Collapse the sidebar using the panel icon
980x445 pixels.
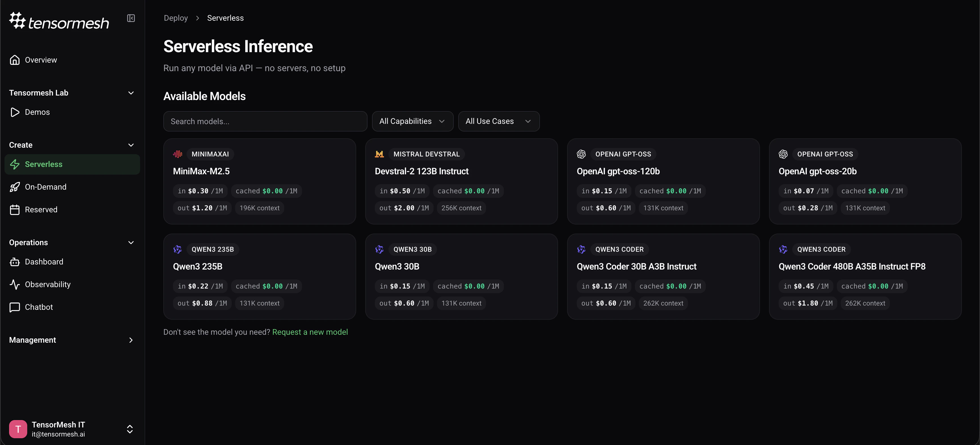pyautogui.click(x=131, y=18)
